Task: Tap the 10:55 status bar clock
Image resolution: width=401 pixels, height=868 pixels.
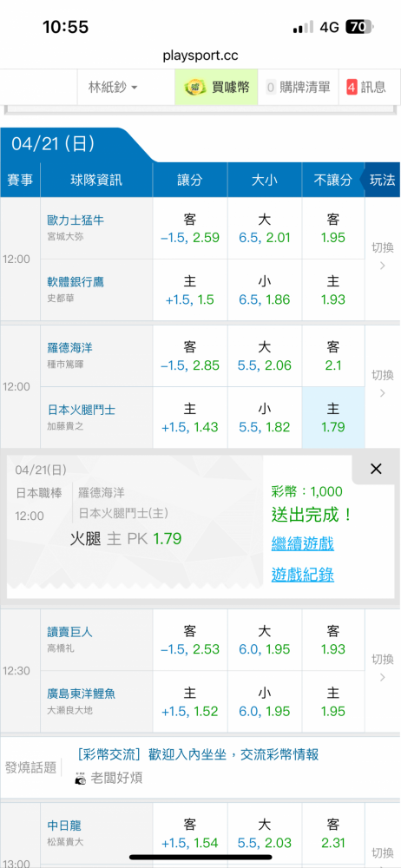Action: [65, 27]
